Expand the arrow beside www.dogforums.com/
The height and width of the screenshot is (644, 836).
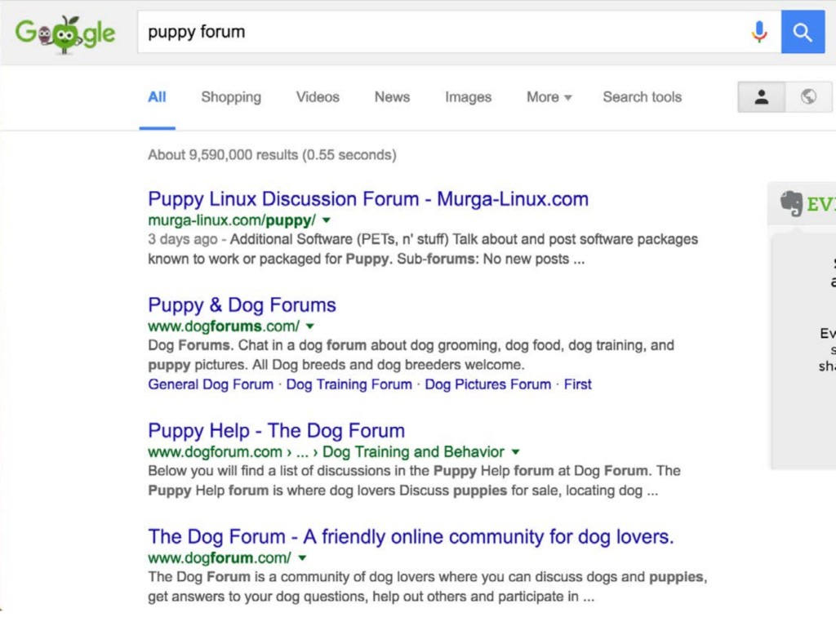309,326
